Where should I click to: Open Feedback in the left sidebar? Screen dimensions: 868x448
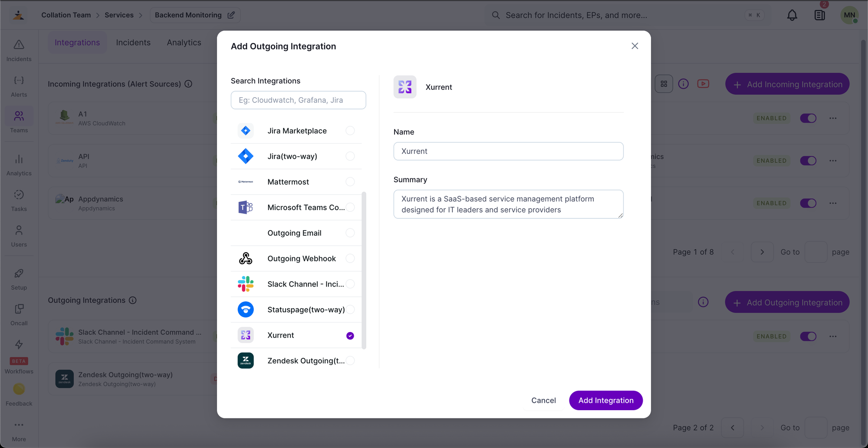(19, 395)
